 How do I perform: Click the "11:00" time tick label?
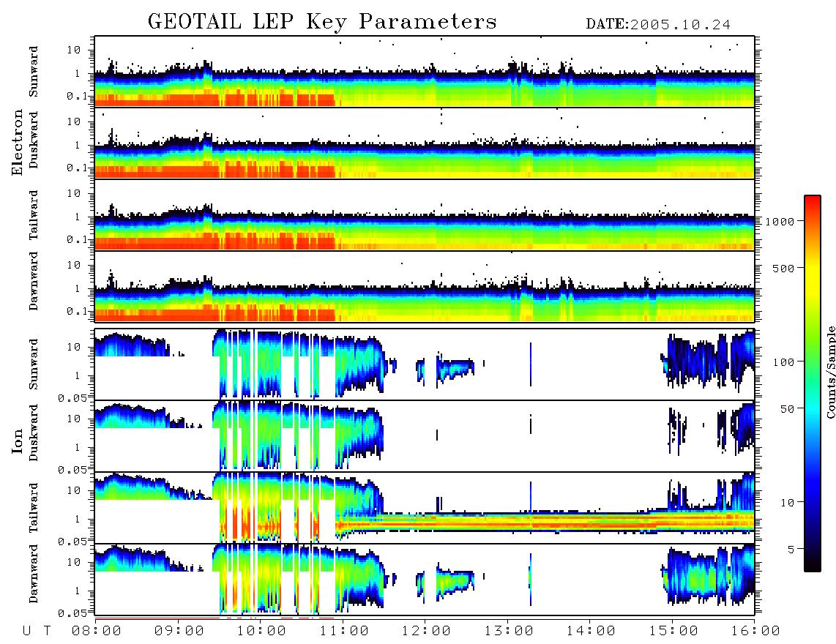point(344,631)
